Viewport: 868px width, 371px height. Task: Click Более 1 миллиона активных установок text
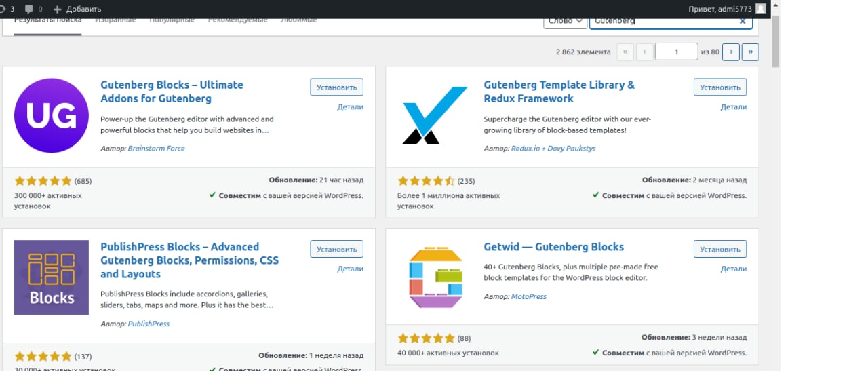click(x=448, y=201)
